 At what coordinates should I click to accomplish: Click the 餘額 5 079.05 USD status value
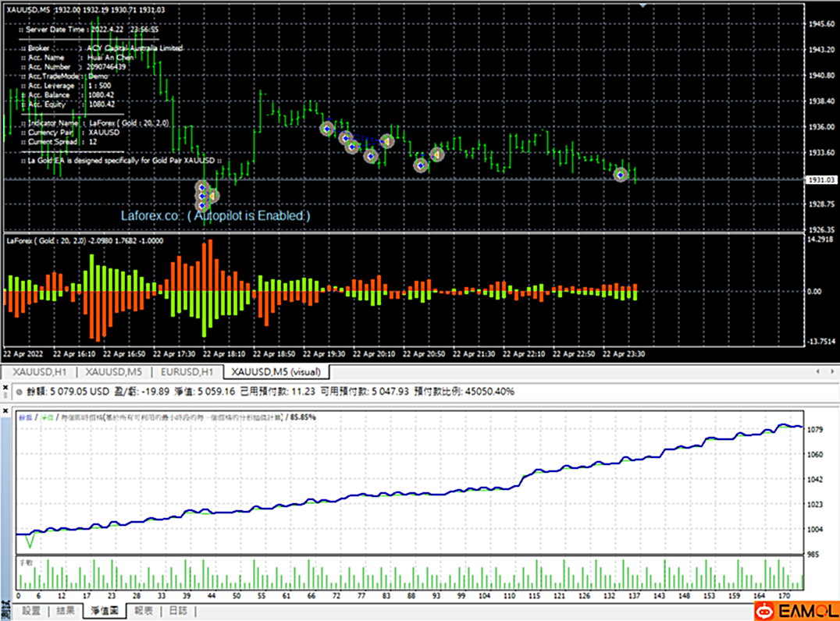point(68,392)
